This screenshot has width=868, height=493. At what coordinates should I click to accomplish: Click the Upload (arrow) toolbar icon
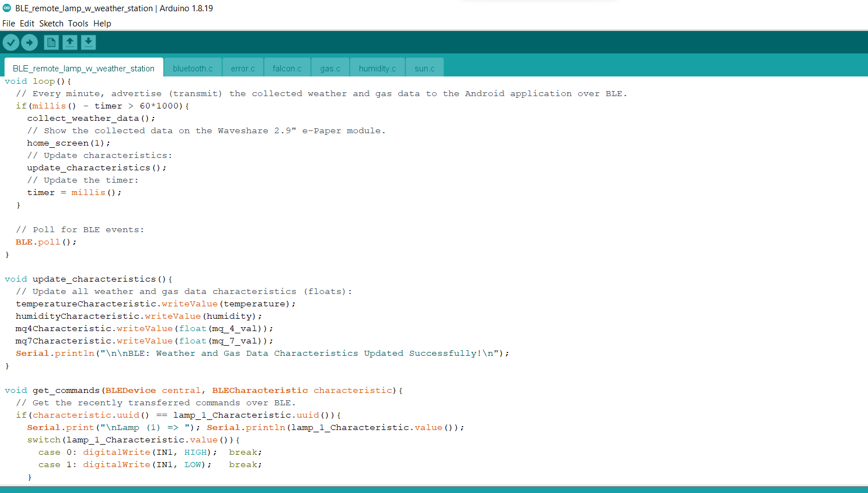(29, 42)
